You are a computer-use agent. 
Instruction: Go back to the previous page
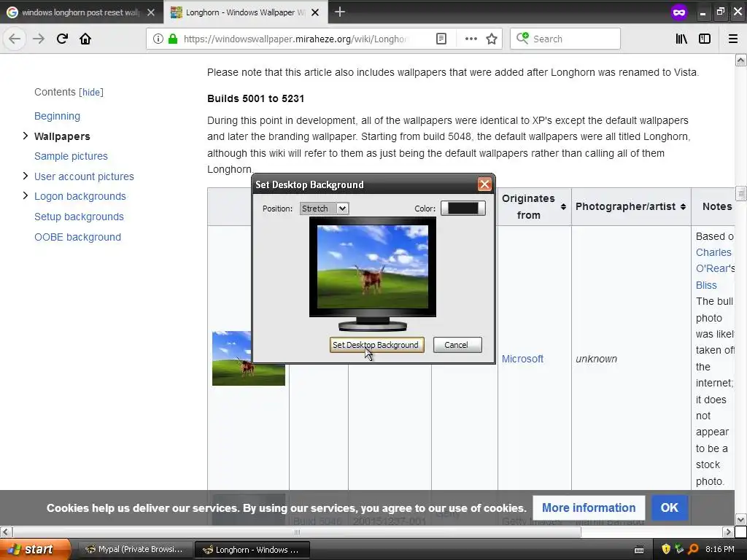point(15,39)
